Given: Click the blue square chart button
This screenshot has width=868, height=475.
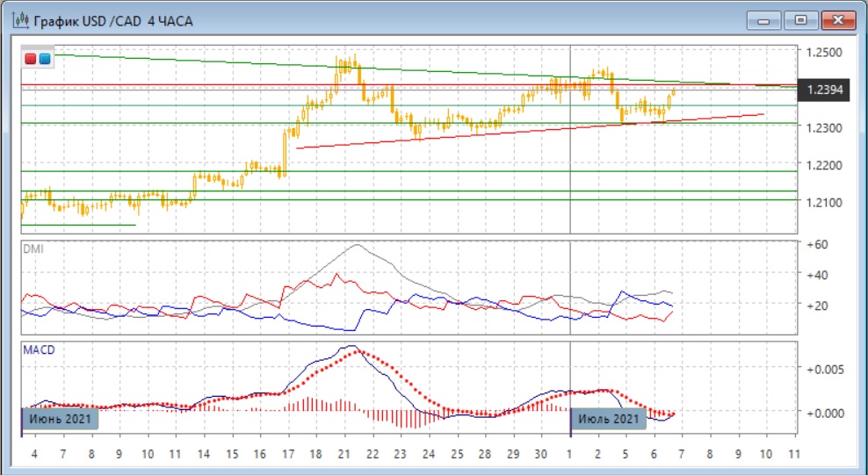Looking at the screenshot, I should (x=45, y=59).
